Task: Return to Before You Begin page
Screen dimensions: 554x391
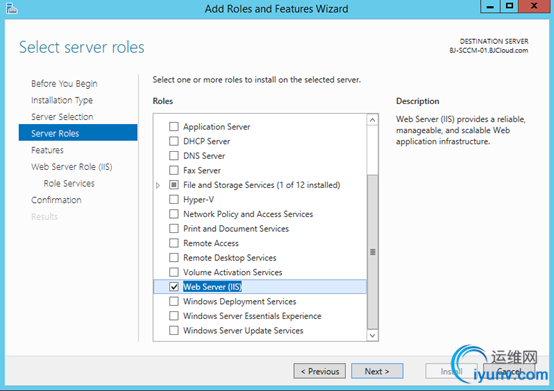Action: (x=64, y=84)
